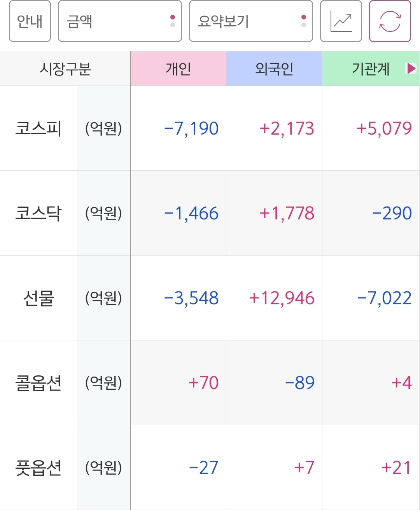420x510 pixels.
Task: Select the 개인 column header
Action: coord(178,68)
